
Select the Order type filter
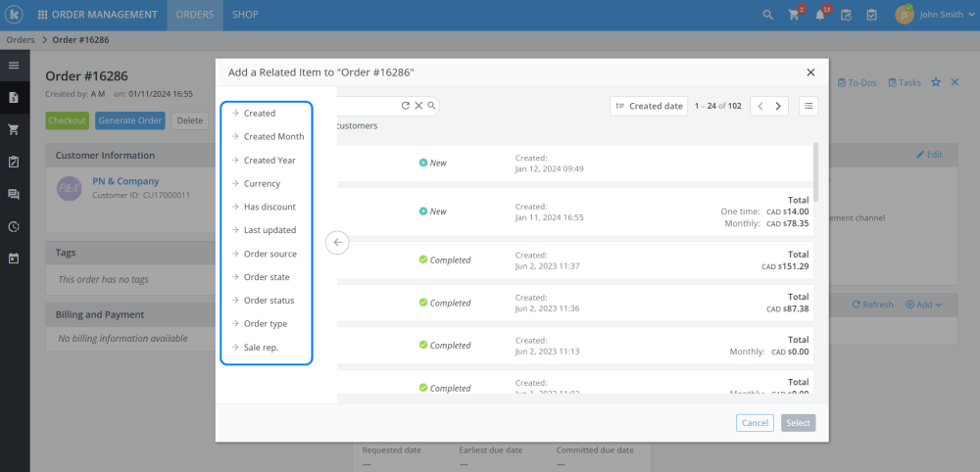[x=266, y=324]
